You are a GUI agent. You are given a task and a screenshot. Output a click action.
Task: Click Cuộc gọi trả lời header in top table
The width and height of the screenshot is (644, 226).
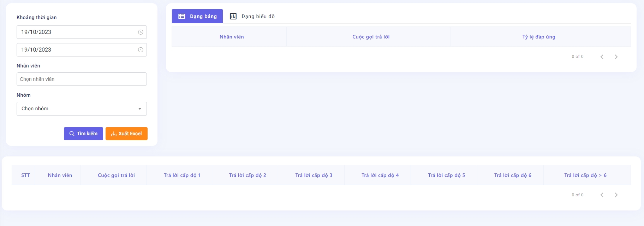(x=371, y=37)
